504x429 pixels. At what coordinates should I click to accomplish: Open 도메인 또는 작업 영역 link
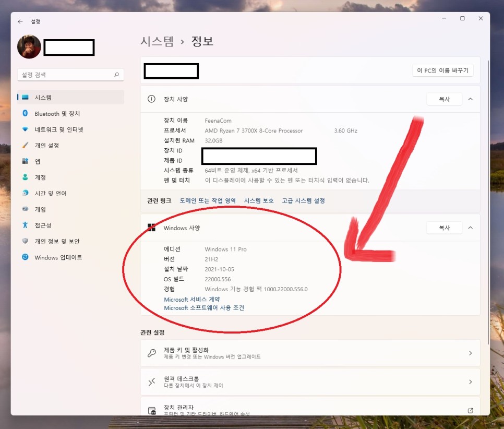(x=208, y=201)
